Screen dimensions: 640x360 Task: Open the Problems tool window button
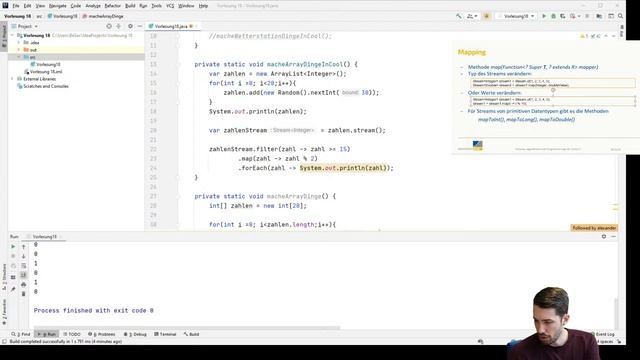coord(102,334)
